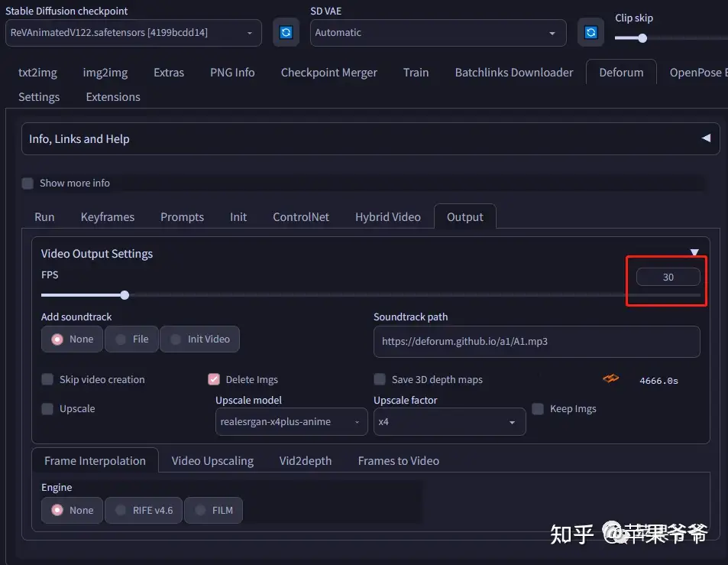
Task: Open the Upscale factor x4 dropdown
Action: [x=449, y=422]
